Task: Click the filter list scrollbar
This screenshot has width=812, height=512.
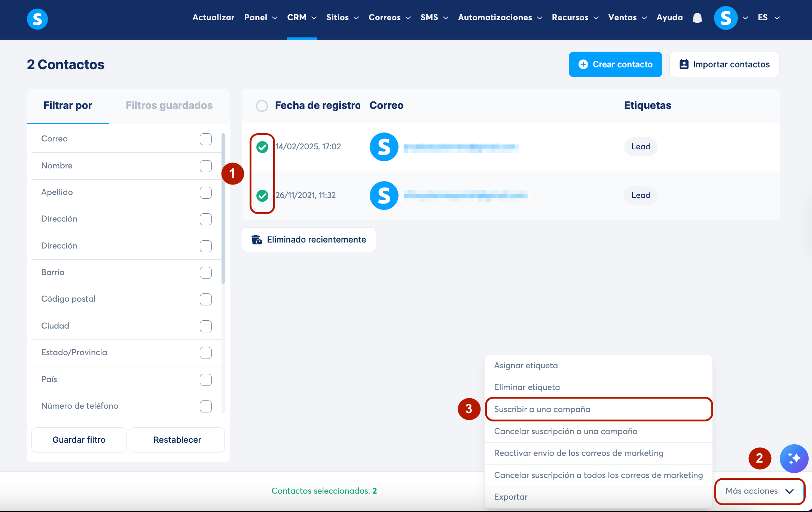Action: (223, 208)
